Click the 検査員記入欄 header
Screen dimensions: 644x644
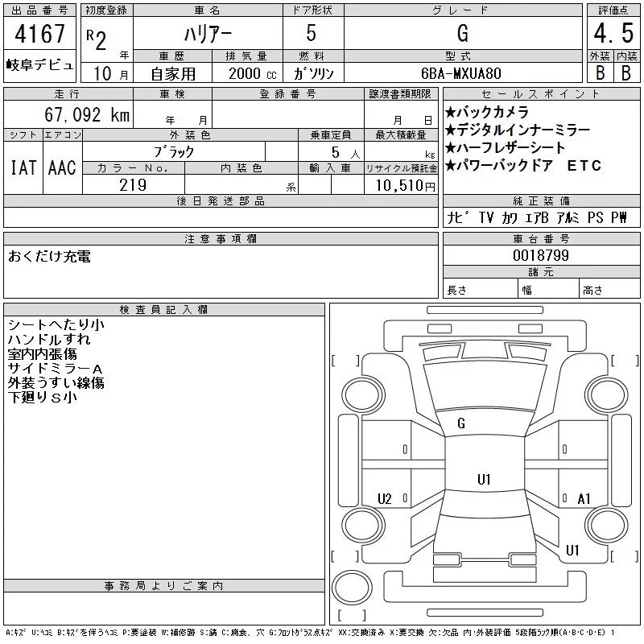pyautogui.click(x=163, y=309)
